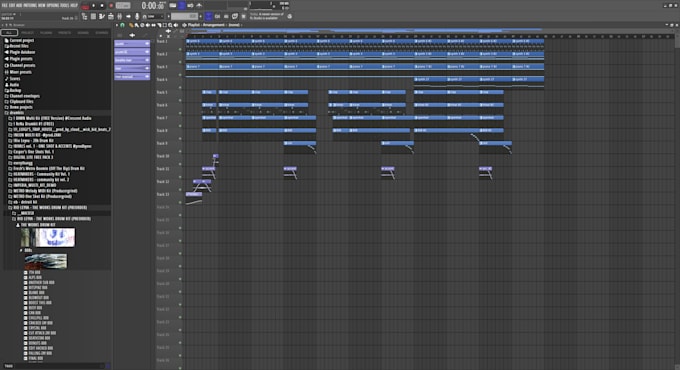
Task: Collapse the drumkits folder in browser
Action: (16, 113)
